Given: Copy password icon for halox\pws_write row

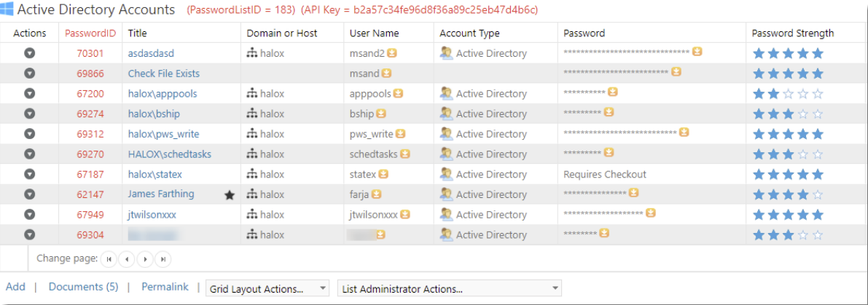Looking at the screenshot, I should click(x=684, y=132).
